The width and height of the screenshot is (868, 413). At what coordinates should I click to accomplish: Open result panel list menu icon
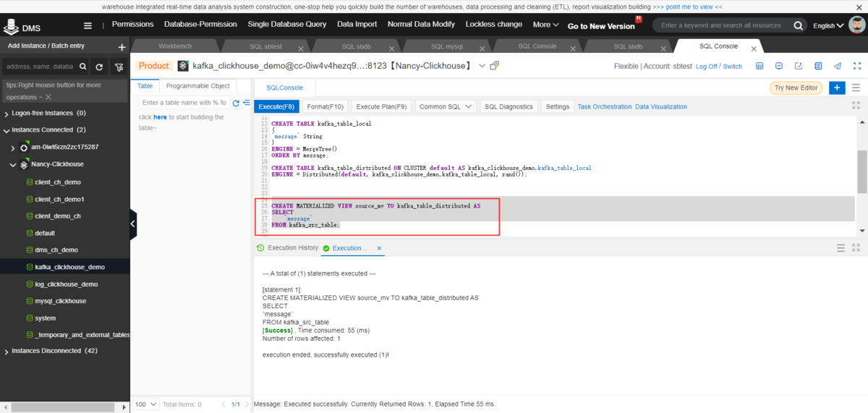pyautogui.click(x=841, y=247)
